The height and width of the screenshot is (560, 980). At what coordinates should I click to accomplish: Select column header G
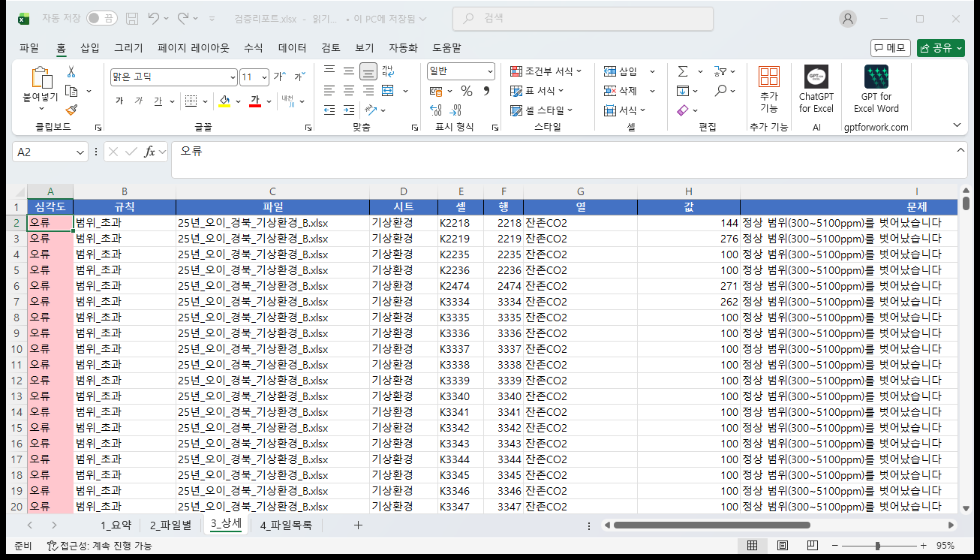(x=580, y=191)
